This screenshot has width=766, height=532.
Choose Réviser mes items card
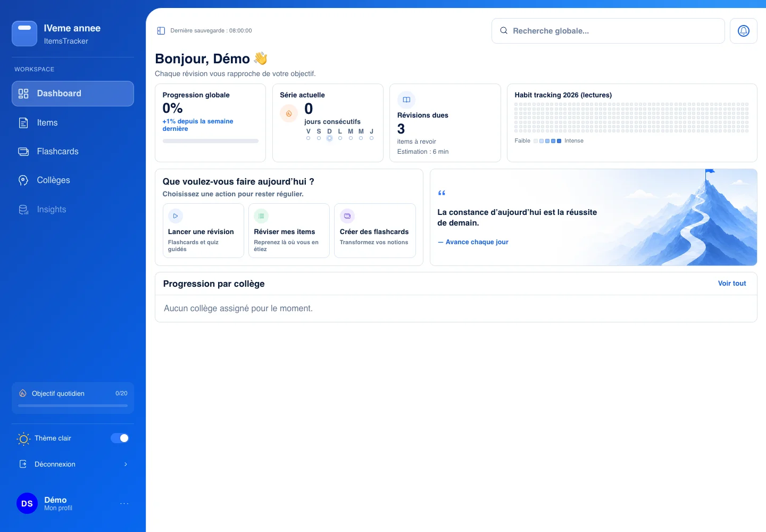coord(289,231)
